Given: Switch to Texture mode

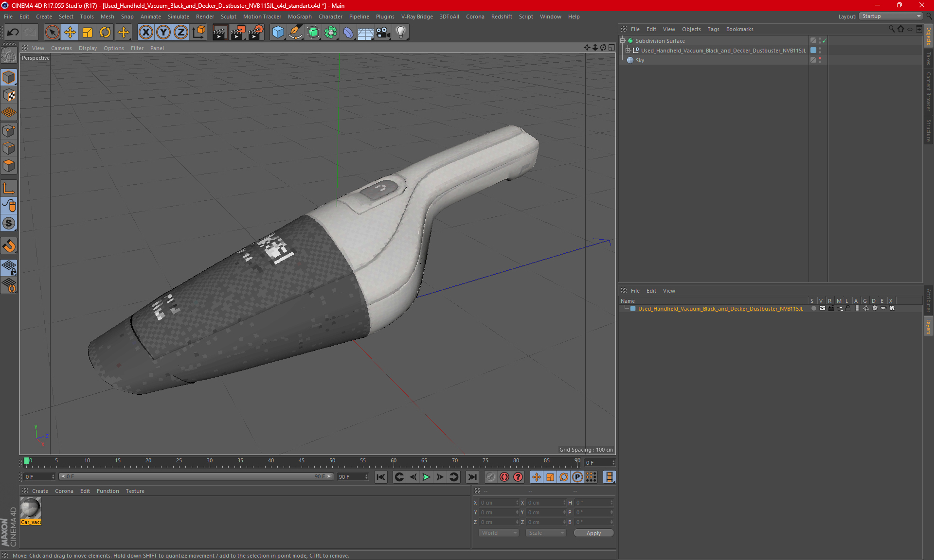Looking at the screenshot, I should (9, 95).
